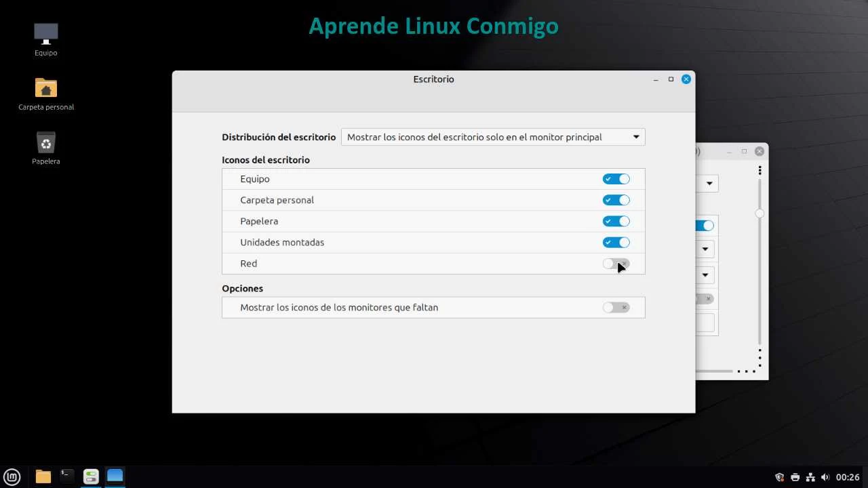
Task: Disable the Unidades montadas switch
Action: tap(616, 242)
